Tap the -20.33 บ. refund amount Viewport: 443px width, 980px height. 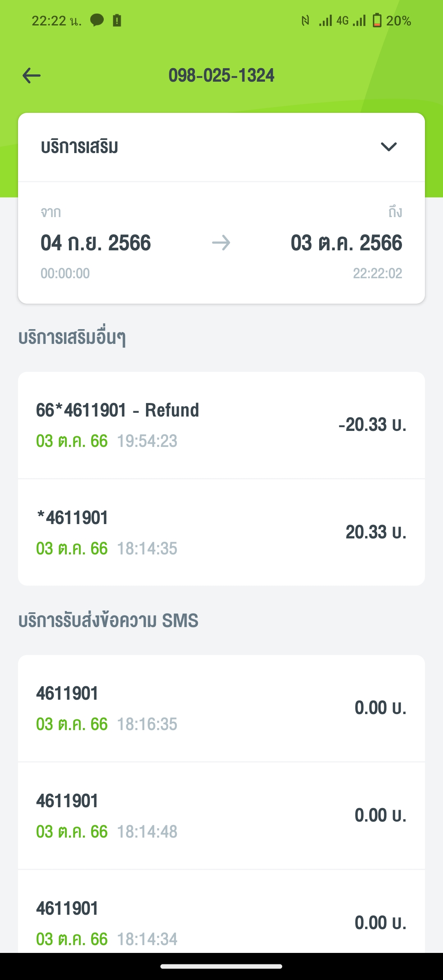point(372,425)
